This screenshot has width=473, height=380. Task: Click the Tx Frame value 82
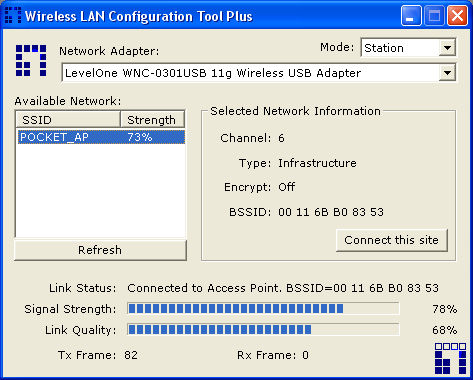pos(131,355)
